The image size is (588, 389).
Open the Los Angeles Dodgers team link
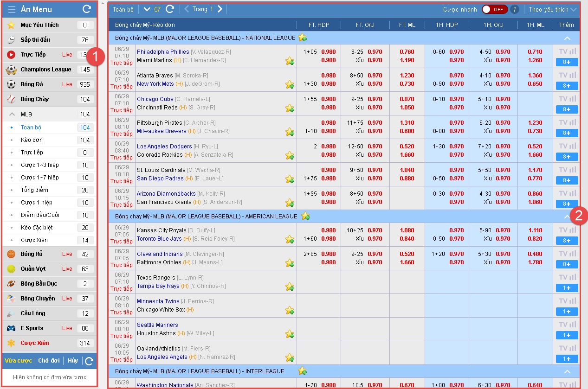pyautogui.click(x=164, y=147)
